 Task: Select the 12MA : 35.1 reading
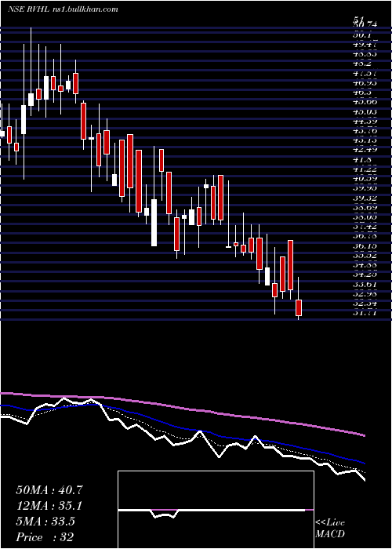coord(49,506)
